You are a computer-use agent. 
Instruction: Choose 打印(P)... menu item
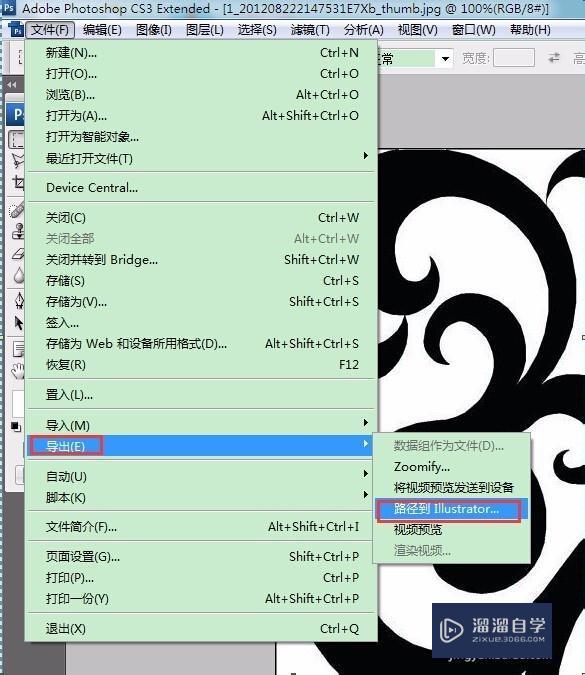[x=202, y=578]
